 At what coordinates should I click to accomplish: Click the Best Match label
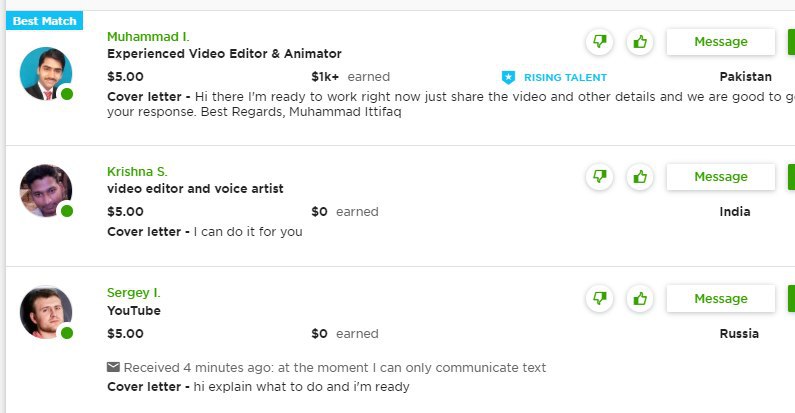(45, 21)
